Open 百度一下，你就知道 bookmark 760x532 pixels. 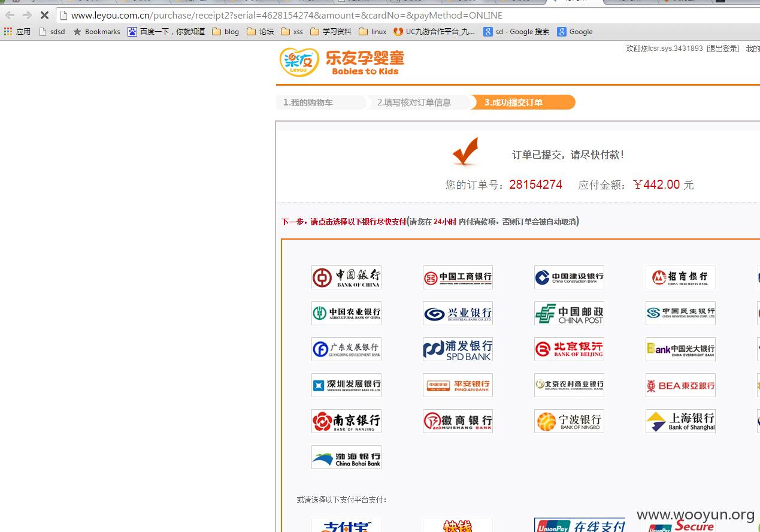(166, 32)
